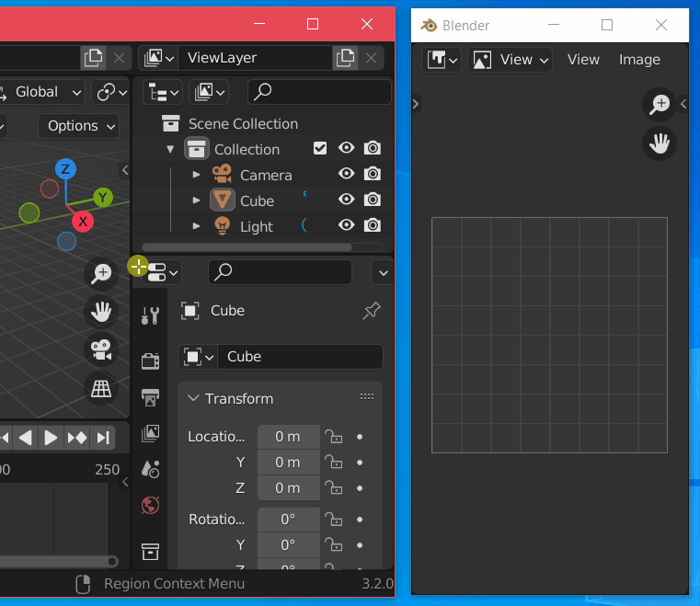
Task: Expand the Cube tree item
Action: [196, 200]
